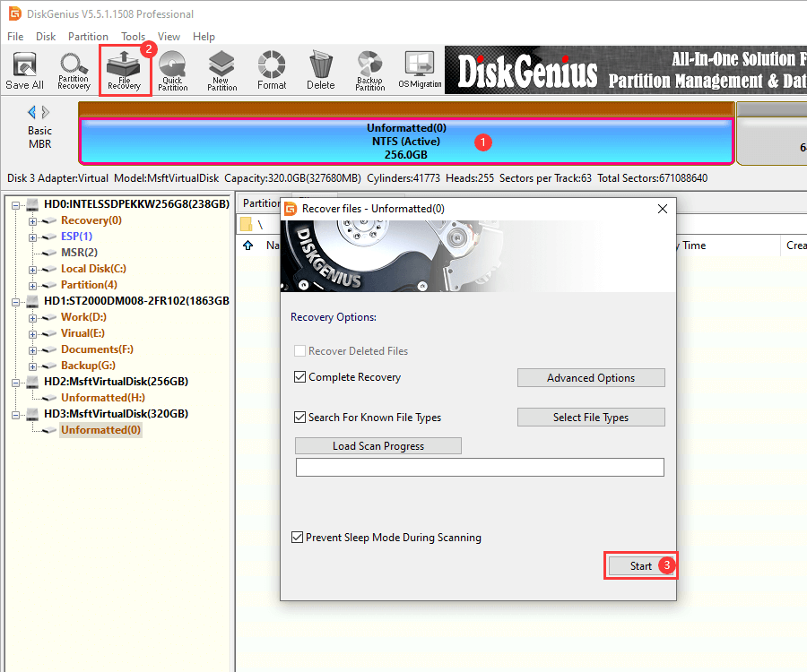This screenshot has width=807, height=672.
Task: Toggle the Recover Deleted Files checkbox
Action: pyautogui.click(x=299, y=350)
